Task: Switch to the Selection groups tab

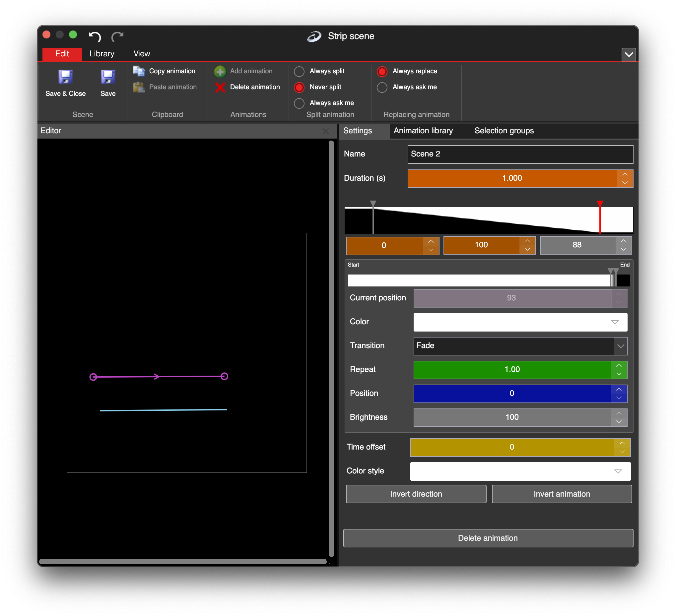Action: 504,131
